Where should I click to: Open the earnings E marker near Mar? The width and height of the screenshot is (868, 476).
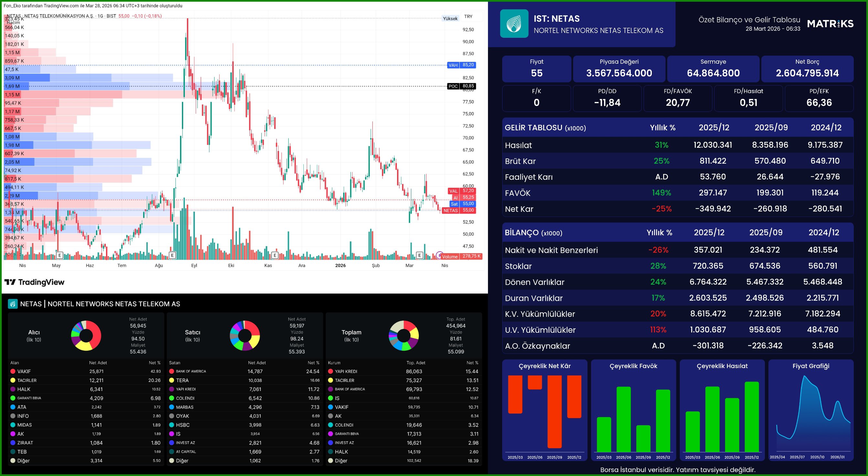[419, 255]
